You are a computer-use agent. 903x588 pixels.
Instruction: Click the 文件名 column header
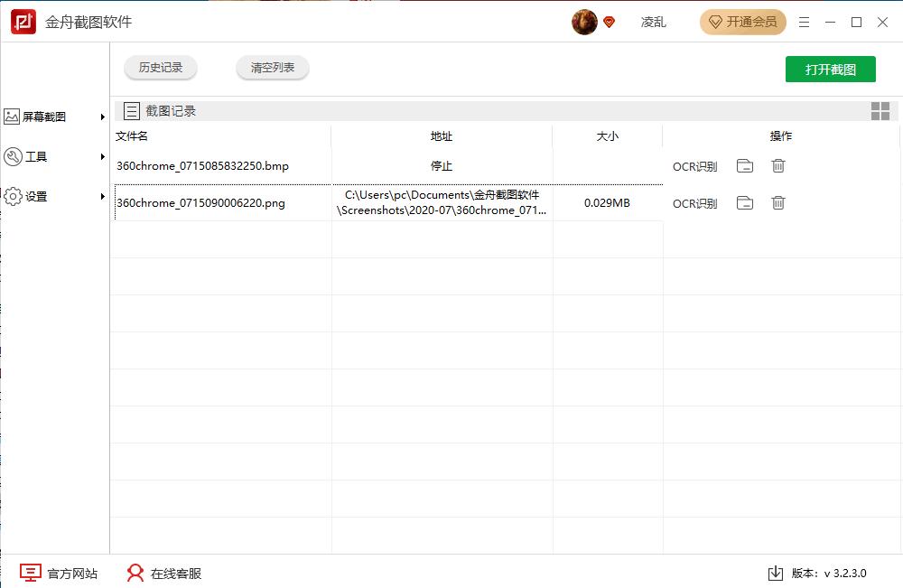pyautogui.click(x=131, y=135)
